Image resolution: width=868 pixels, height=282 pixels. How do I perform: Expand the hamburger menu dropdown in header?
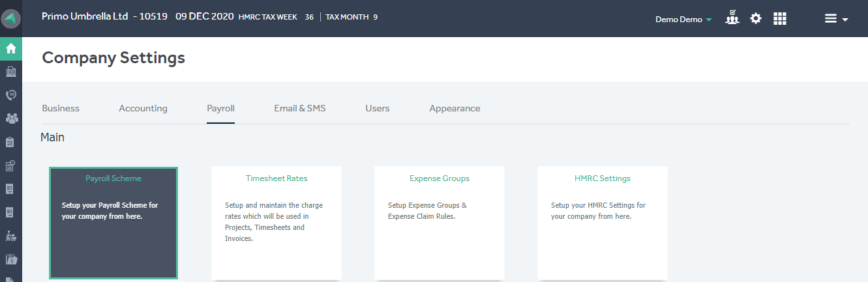(x=836, y=19)
